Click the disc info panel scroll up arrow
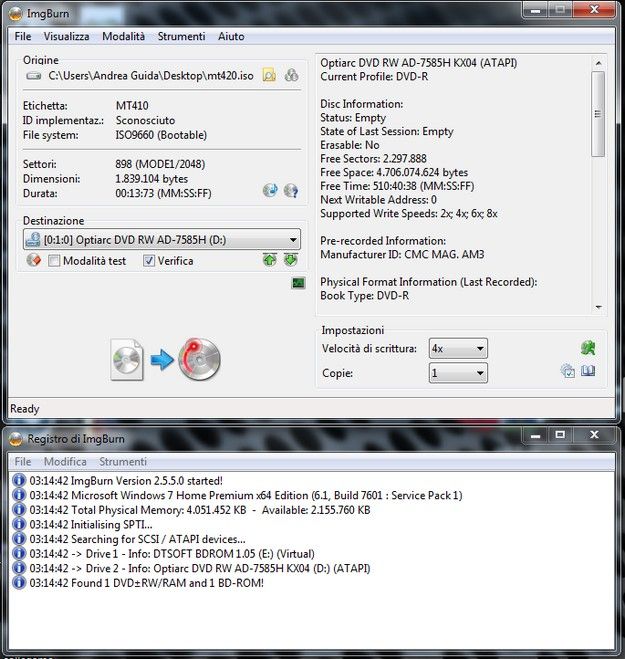The height and width of the screenshot is (659, 625). point(598,63)
